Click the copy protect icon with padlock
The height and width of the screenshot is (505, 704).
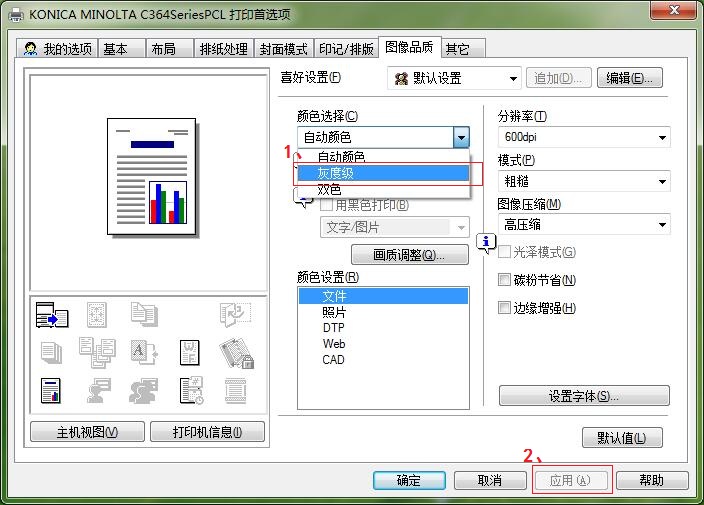234,352
